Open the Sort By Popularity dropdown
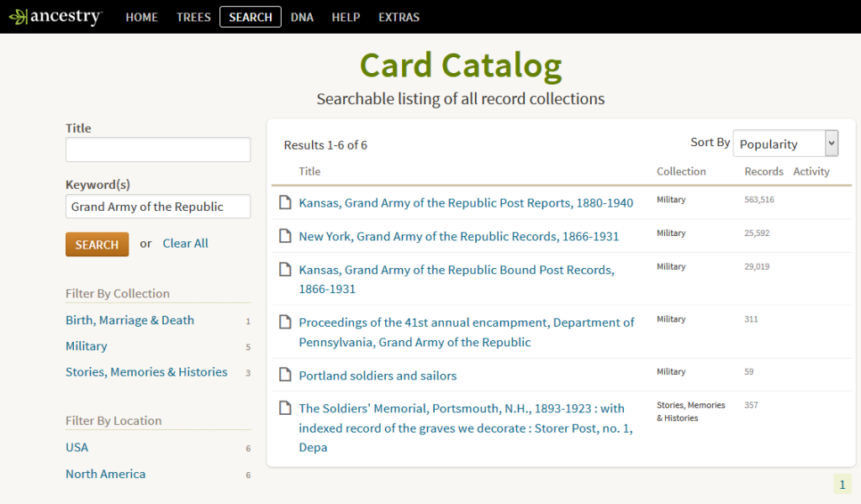The image size is (861, 504). coord(785,144)
